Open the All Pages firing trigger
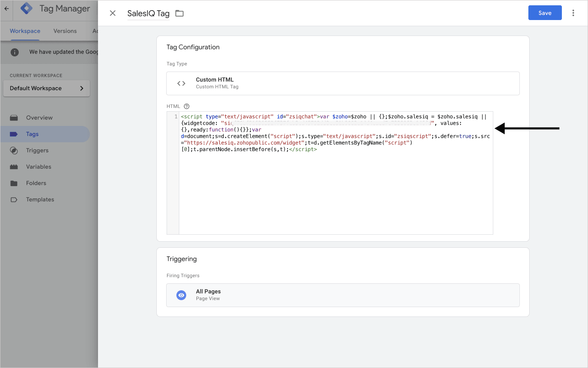 (x=343, y=295)
